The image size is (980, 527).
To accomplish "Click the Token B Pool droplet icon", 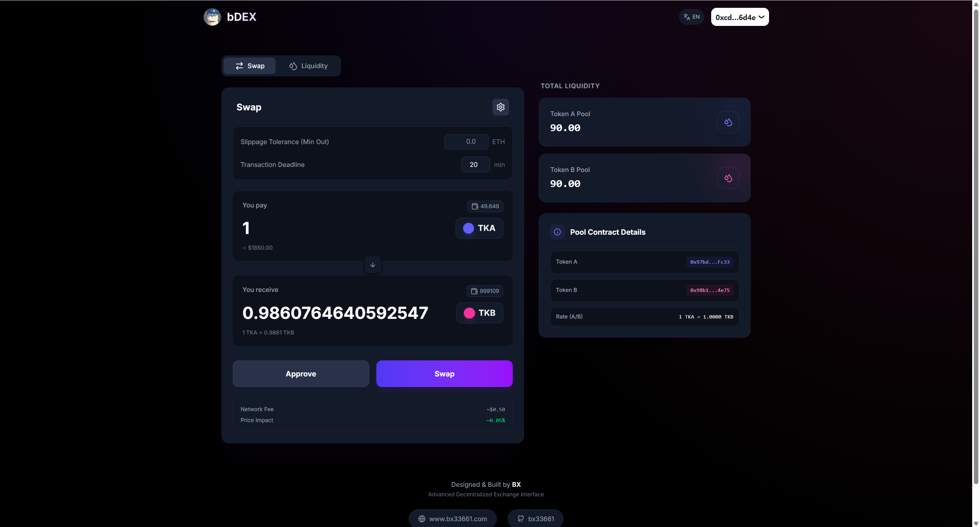I will point(728,178).
